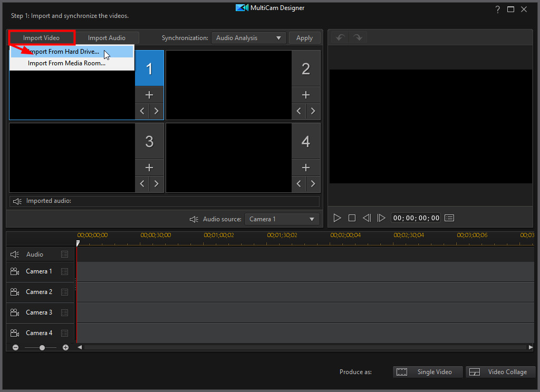Click the undo arrow icon
The width and height of the screenshot is (540, 392).
(340, 37)
